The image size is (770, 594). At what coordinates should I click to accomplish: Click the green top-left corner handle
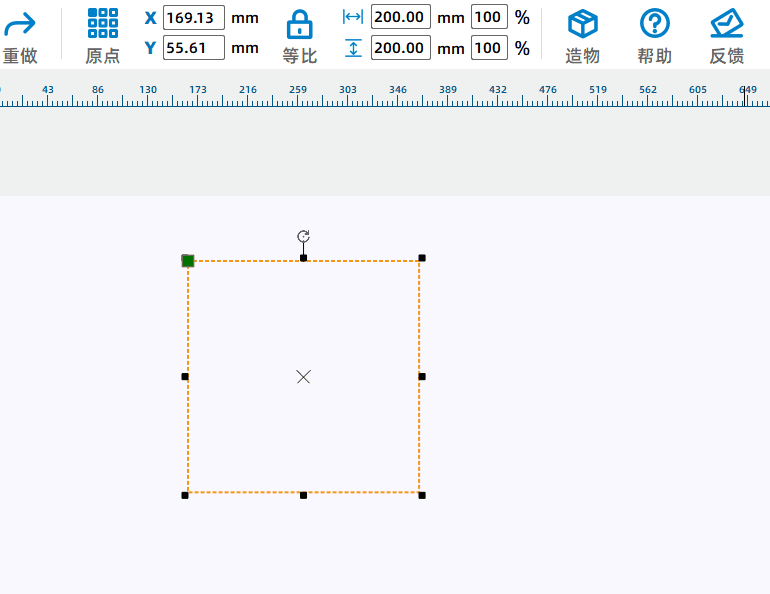tap(188, 261)
